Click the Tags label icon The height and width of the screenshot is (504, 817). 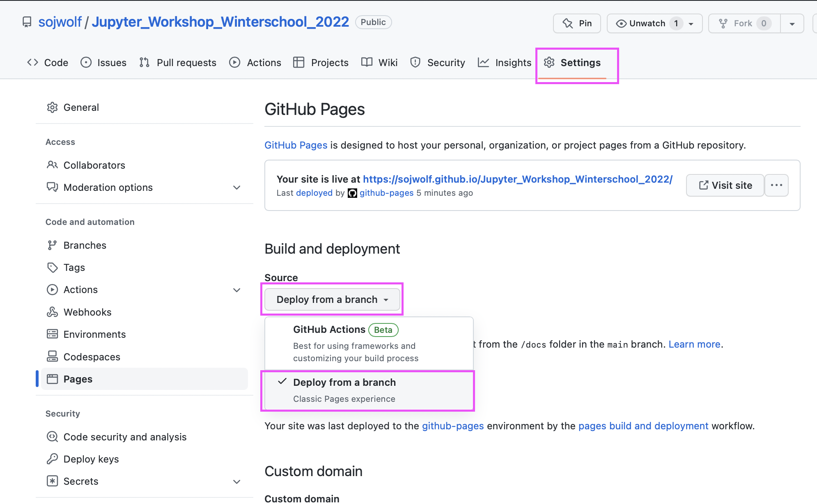(x=52, y=268)
